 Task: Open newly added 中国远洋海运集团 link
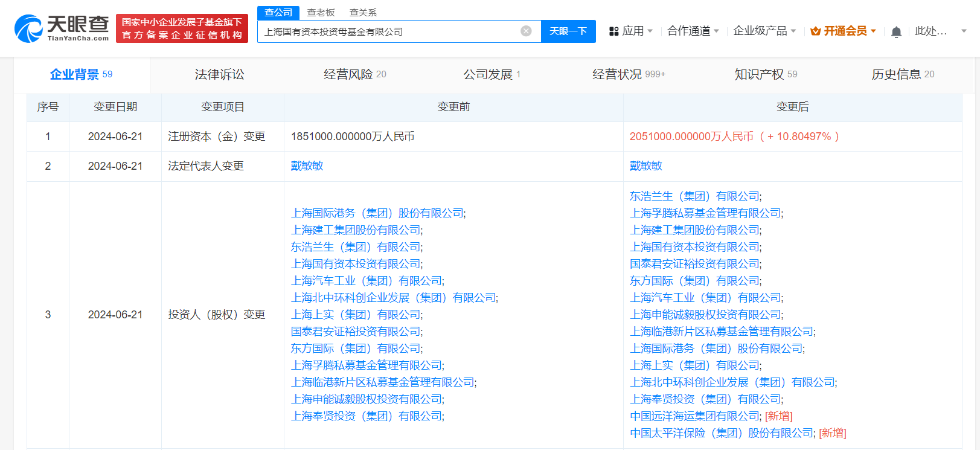click(x=694, y=416)
